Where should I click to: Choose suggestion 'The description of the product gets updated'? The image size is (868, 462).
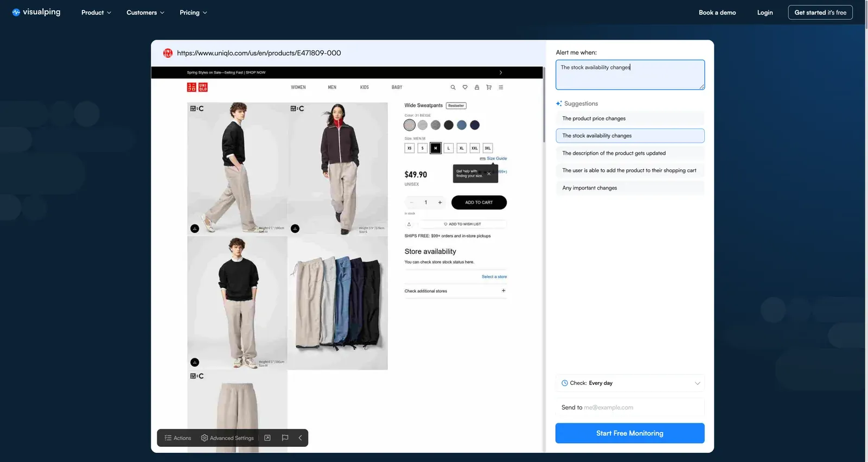pos(630,153)
